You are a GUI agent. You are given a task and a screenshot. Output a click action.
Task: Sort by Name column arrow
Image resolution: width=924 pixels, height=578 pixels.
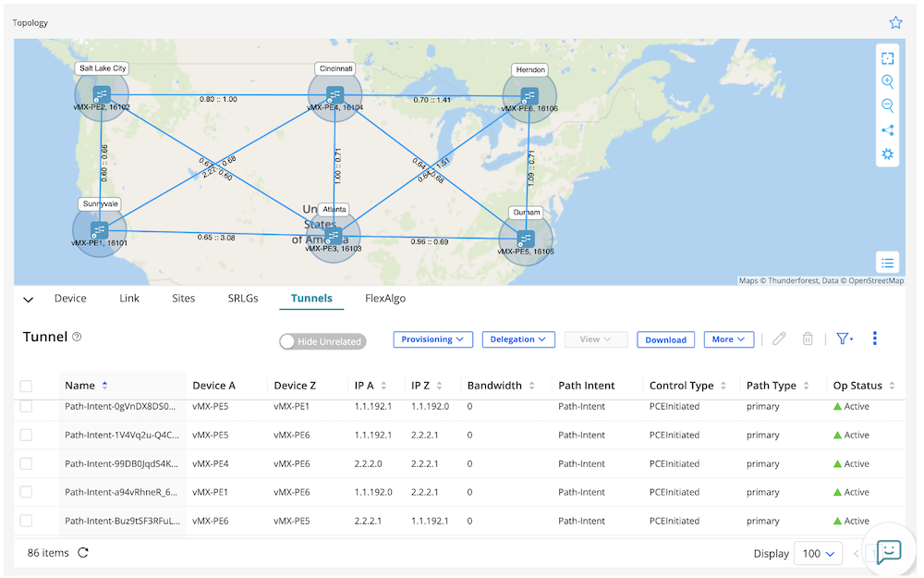click(105, 385)
